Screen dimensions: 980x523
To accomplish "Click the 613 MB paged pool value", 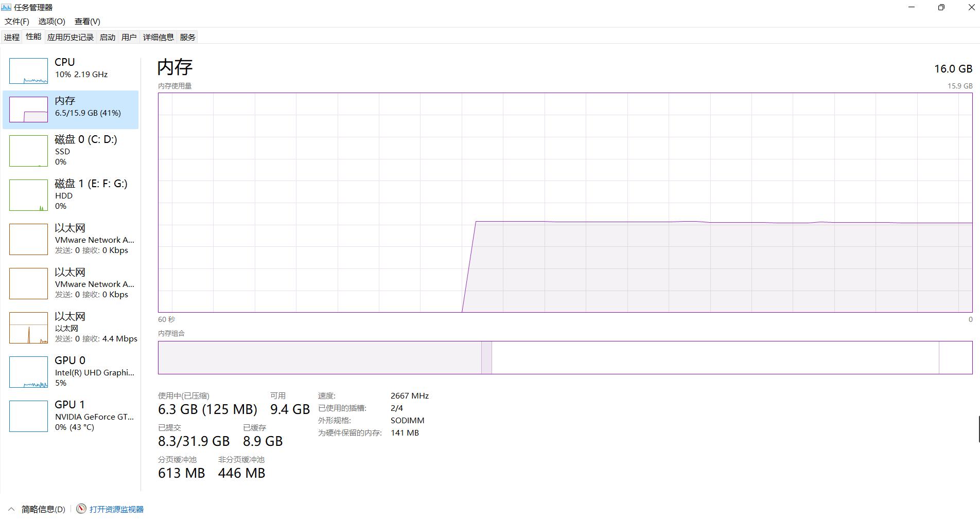I will click(x=182, y=473).
